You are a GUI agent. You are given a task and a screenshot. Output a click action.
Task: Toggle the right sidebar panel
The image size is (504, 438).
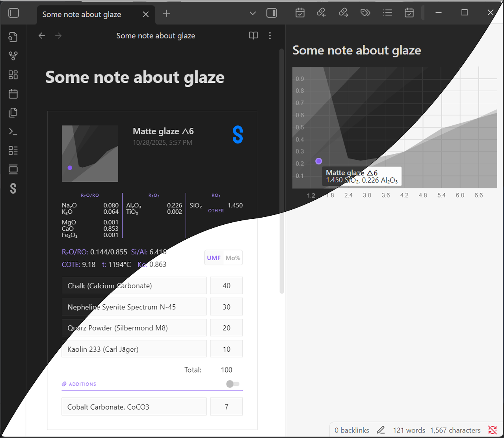pyautogui.click(x=272, y=13)
